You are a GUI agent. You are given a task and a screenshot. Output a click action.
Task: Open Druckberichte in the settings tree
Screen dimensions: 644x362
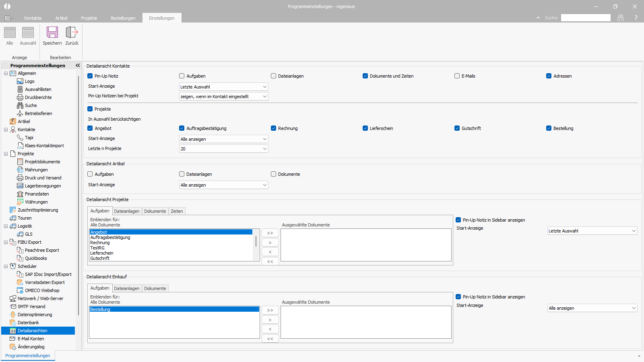[38, 97]
